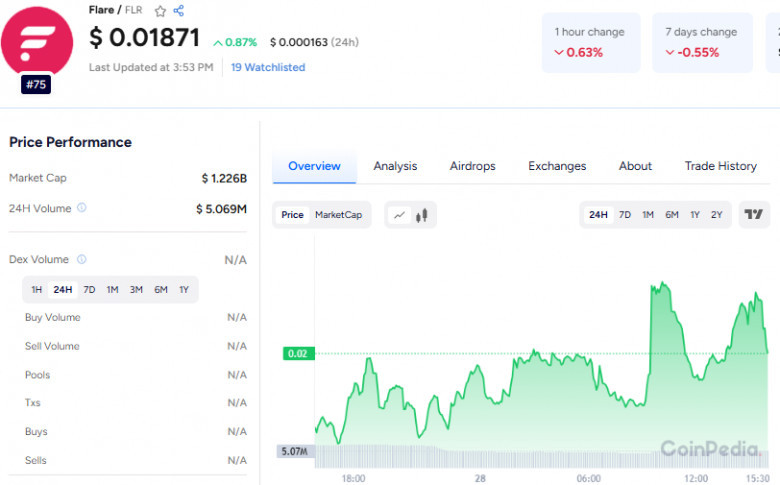Switch chart to line view icon
The height and width of the screenshot is (485, 780).
[x=399, y=215]
